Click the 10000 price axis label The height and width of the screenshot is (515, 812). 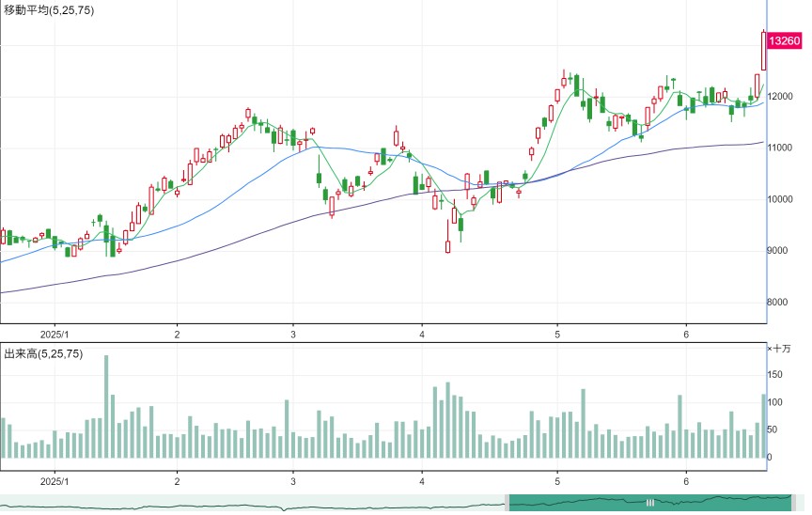pos(780,199)
